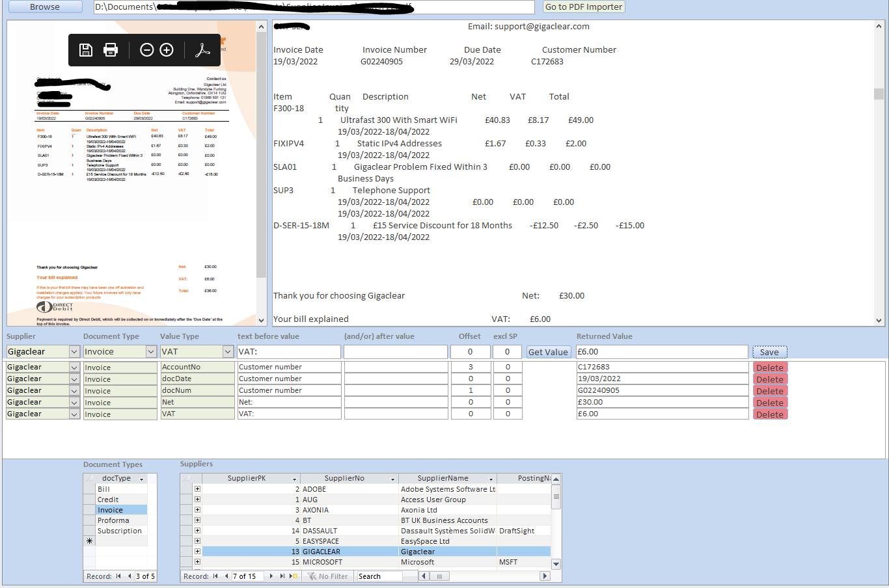Click the empty after value field in entry row

[x=396, y=352]
